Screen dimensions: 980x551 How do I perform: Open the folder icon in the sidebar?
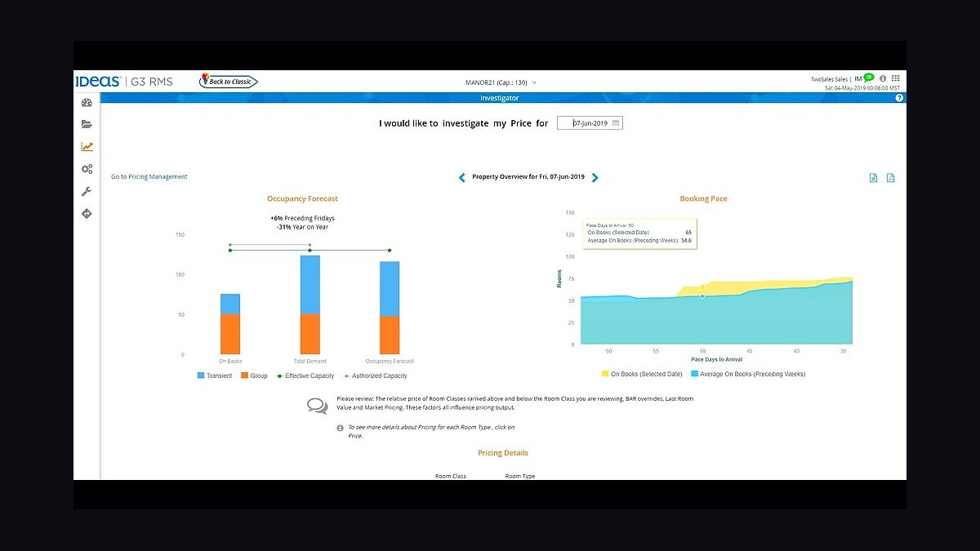[x=87, y=124]
